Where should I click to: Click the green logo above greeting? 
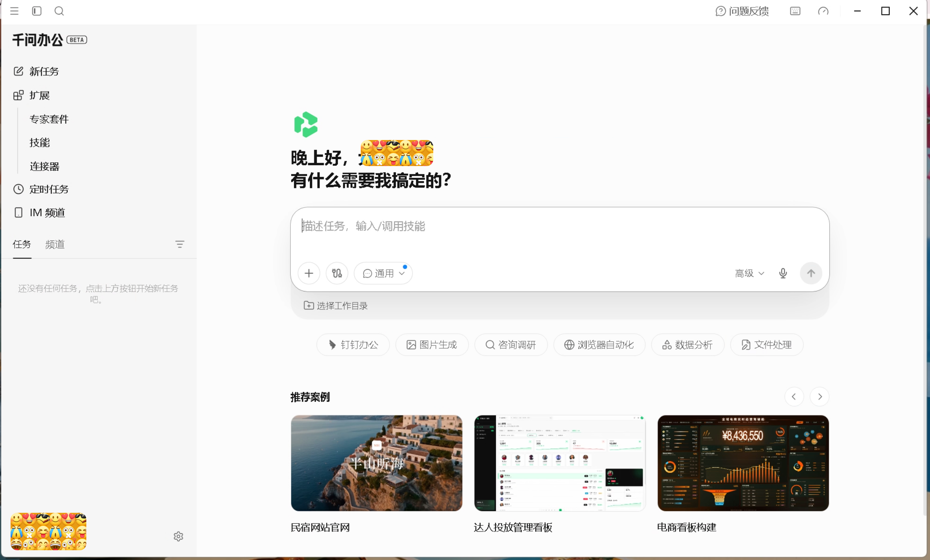point(306,124)
